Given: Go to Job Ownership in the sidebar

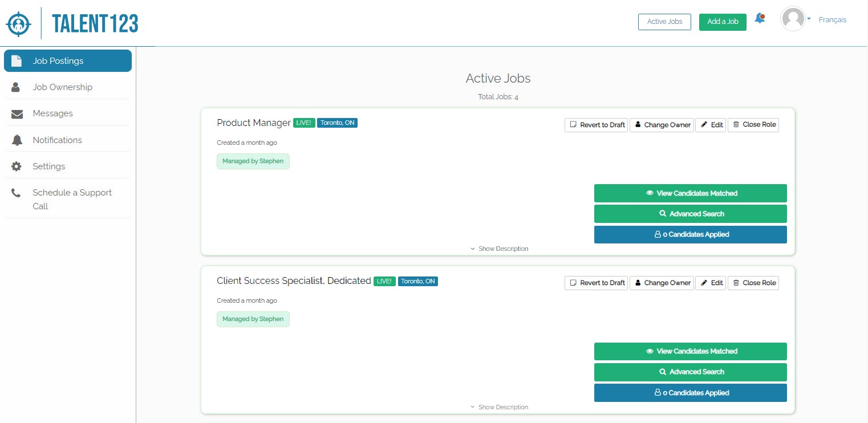Looking at the screenshot, I should pos(62,87).
